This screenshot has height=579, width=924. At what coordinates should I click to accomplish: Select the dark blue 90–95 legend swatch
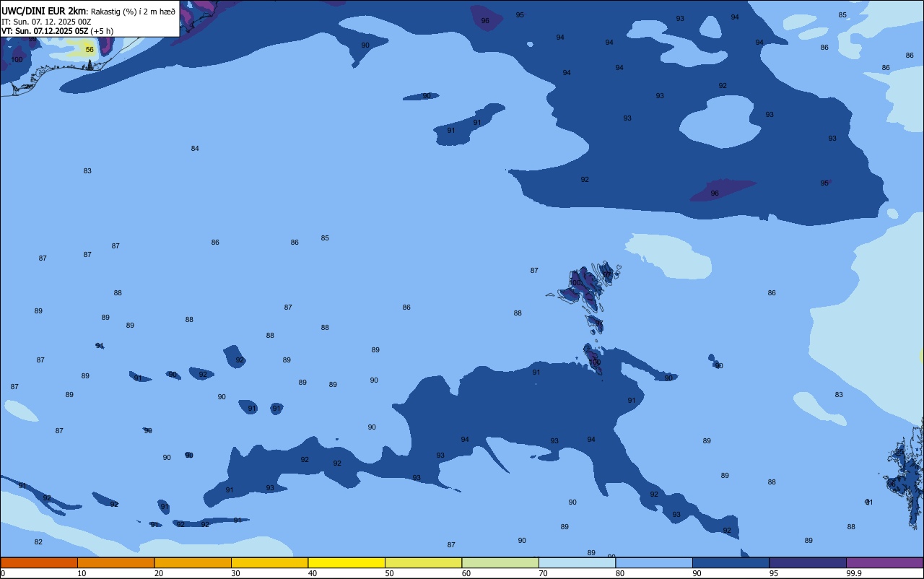coord(731,562)
